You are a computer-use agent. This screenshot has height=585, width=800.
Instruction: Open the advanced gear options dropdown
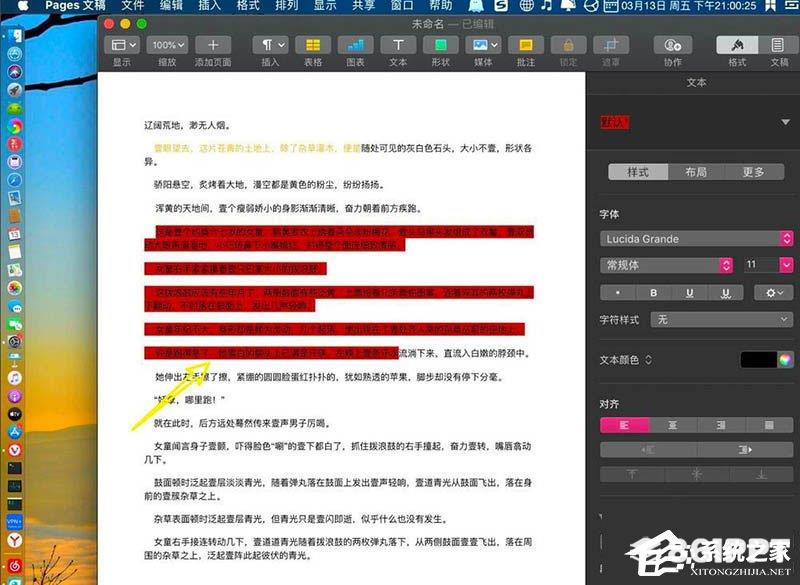coord(774,293)
